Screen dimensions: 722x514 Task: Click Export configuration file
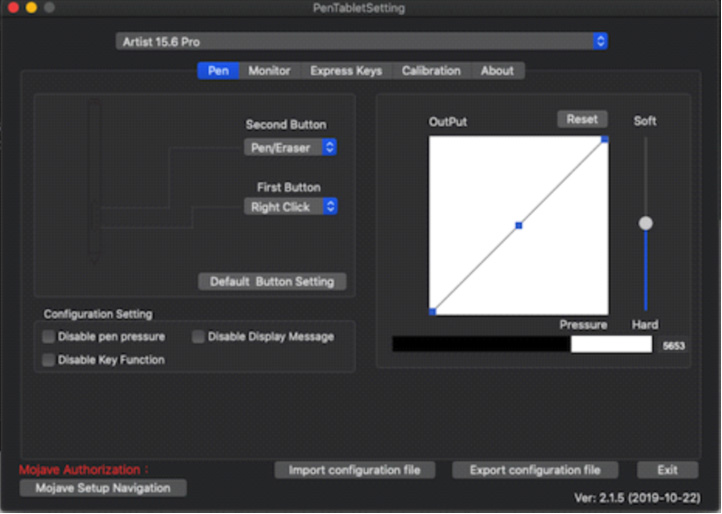tap(535, 470)
